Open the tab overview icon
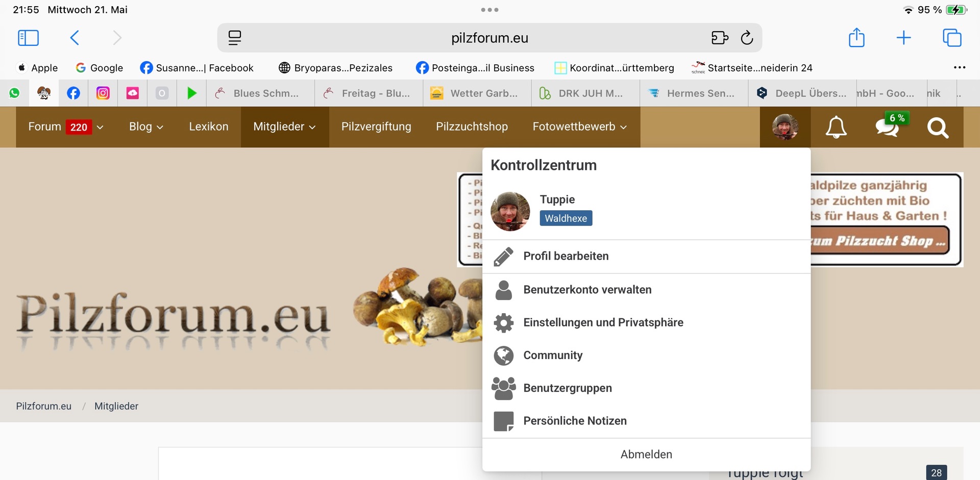The width and height of the screenshot is (980, 480). 952,38
